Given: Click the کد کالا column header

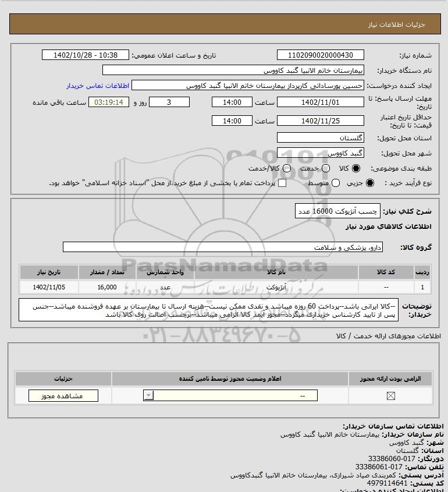Looking at the screenshot, I should coord(386,272).
